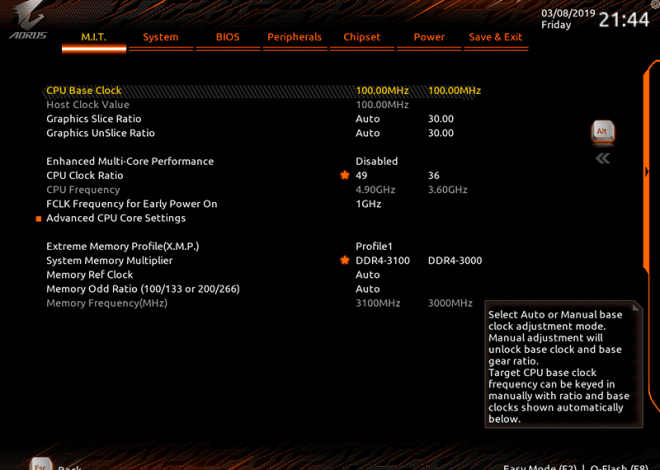Select System Memory Multiplier label

pos(109,260)
